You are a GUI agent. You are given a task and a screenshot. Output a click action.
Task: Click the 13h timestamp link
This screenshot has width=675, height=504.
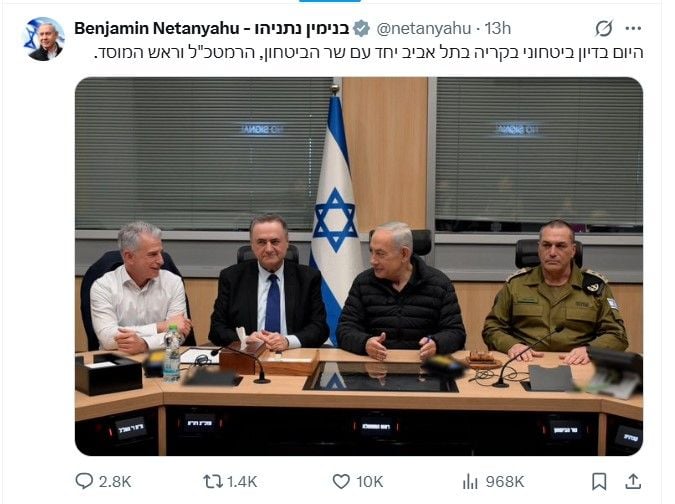click(498, 28)
